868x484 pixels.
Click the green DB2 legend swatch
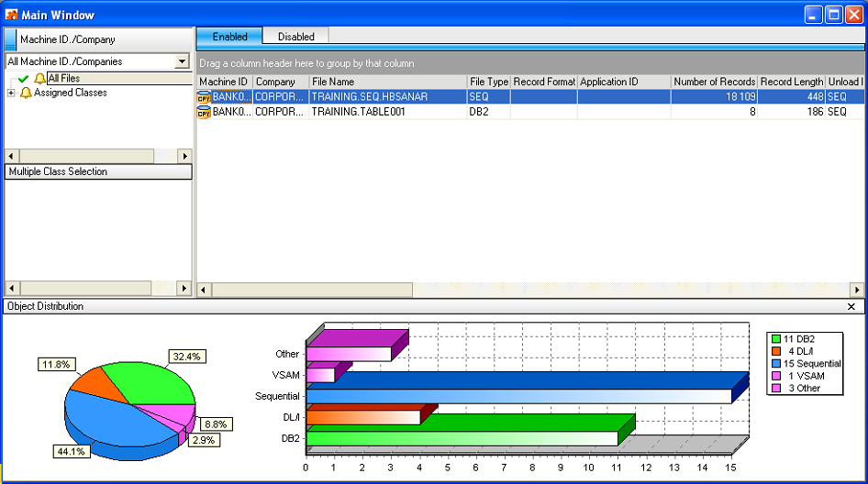775,339
